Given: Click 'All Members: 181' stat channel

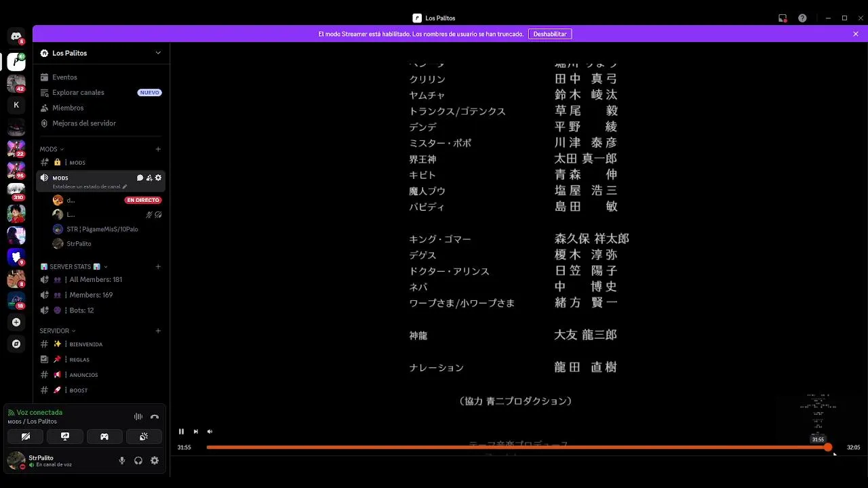Looking at the screenshot, I should [x=100, y=279].
